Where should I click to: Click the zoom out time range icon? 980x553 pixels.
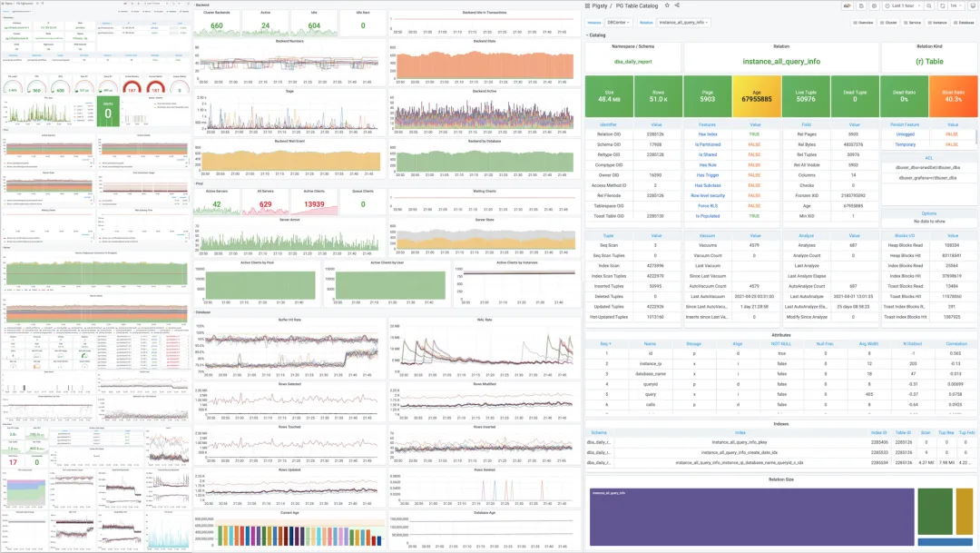coord(929,5)
